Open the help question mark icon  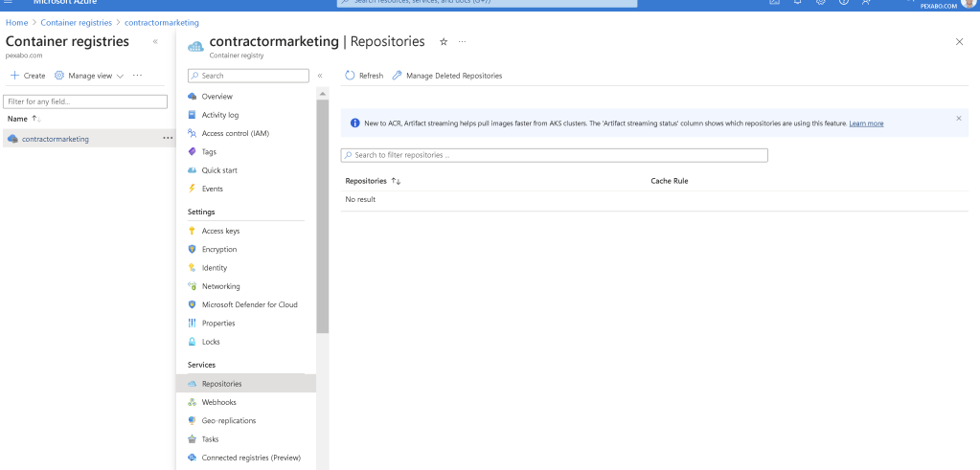pos(844,3)
